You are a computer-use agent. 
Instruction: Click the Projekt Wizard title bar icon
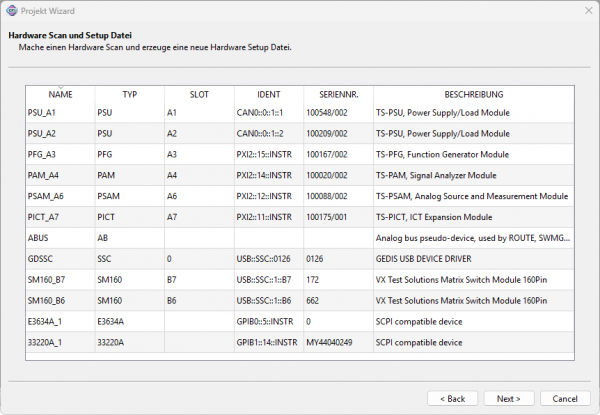click(11, 11)
